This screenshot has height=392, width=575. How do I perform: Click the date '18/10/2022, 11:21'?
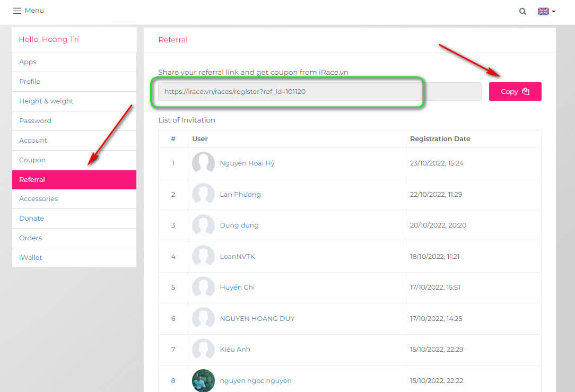click(x=434, y=256)
